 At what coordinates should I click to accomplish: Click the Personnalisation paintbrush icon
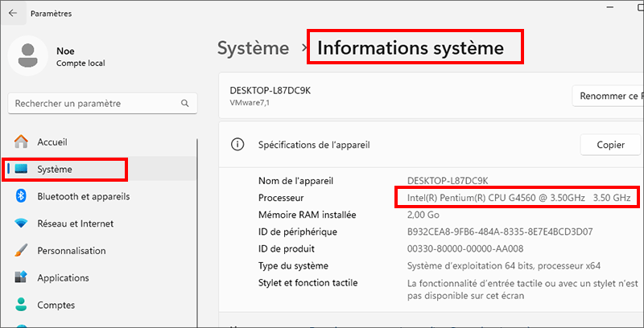[21, 251]
